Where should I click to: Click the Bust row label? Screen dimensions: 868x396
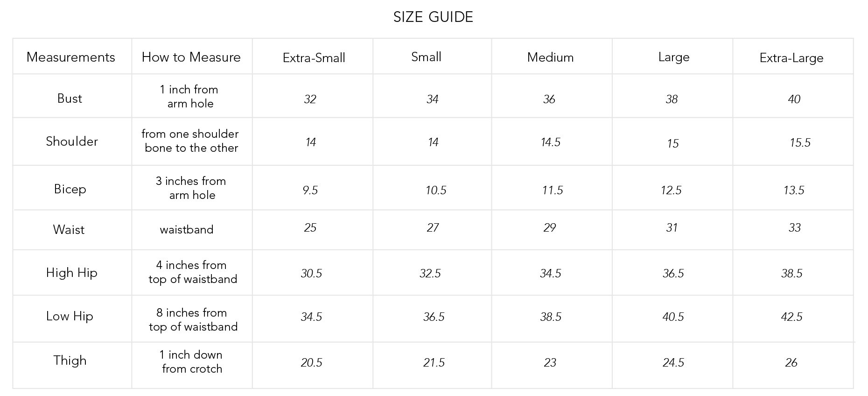(70, 99)
